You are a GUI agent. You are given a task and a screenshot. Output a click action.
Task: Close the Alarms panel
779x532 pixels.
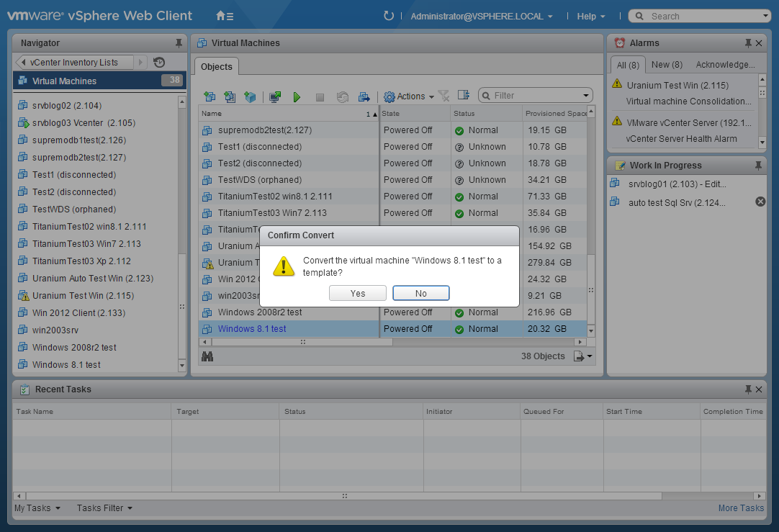759,43
